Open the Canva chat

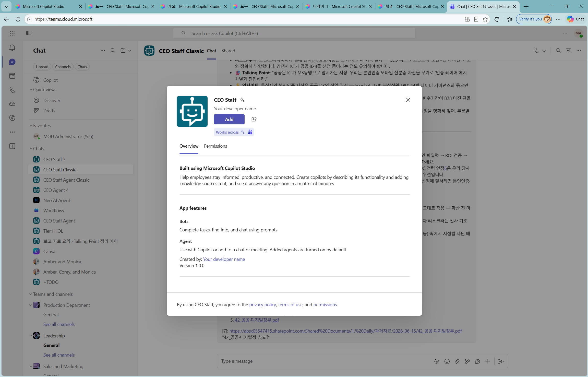tap(81, 252)
